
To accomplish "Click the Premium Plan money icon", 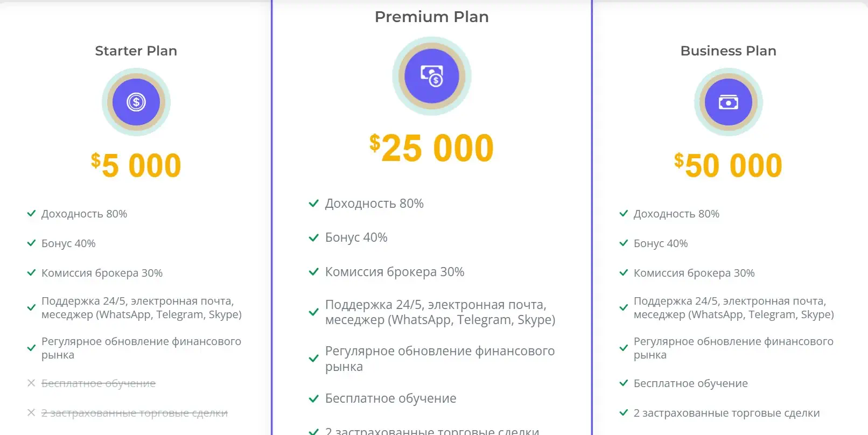I will 432,76.
